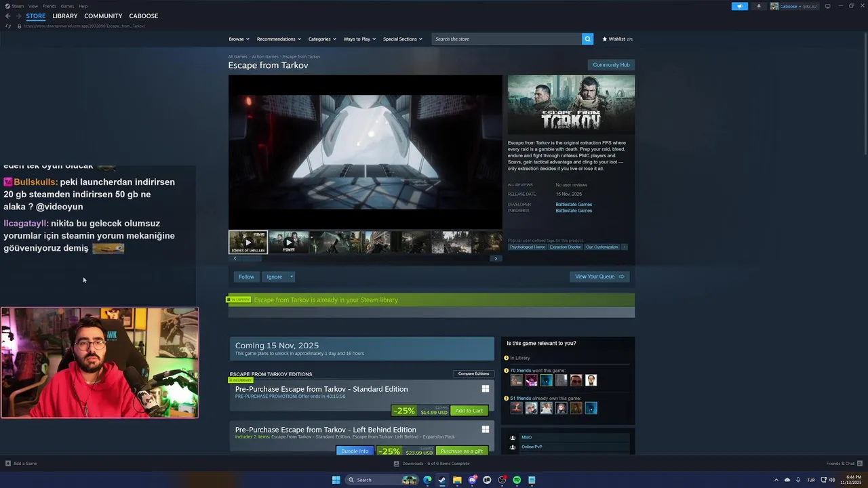868x488 pixels.
Task: Go forward with the Steam forward arrow
Action: 18,16
